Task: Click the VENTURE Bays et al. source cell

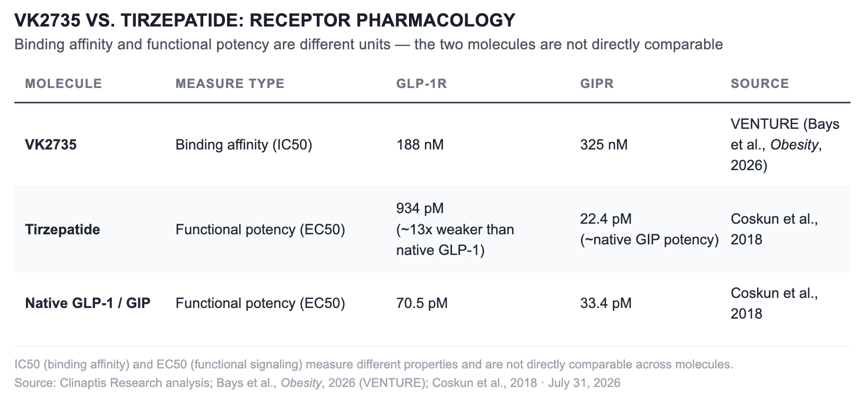Action: click(x=785, y=145)
